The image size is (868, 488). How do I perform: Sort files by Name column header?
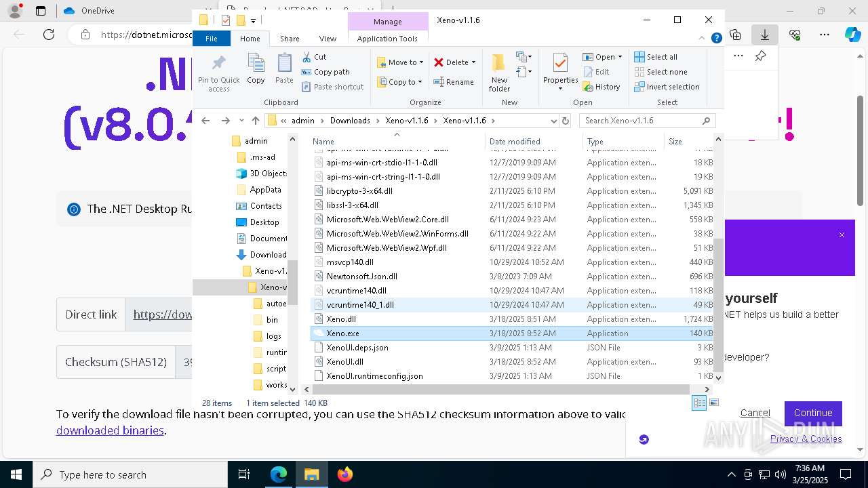(397, 142)
